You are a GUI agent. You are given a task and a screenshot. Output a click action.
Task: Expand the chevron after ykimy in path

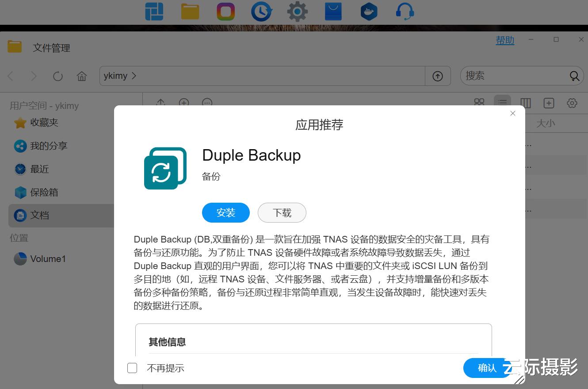coord(134,76)
